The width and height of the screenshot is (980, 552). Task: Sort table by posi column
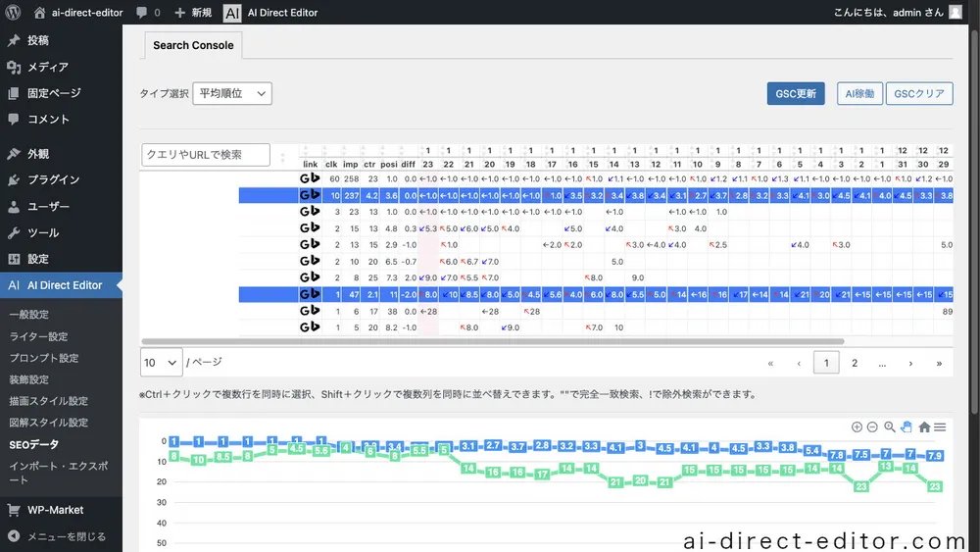tap(389, 165)
